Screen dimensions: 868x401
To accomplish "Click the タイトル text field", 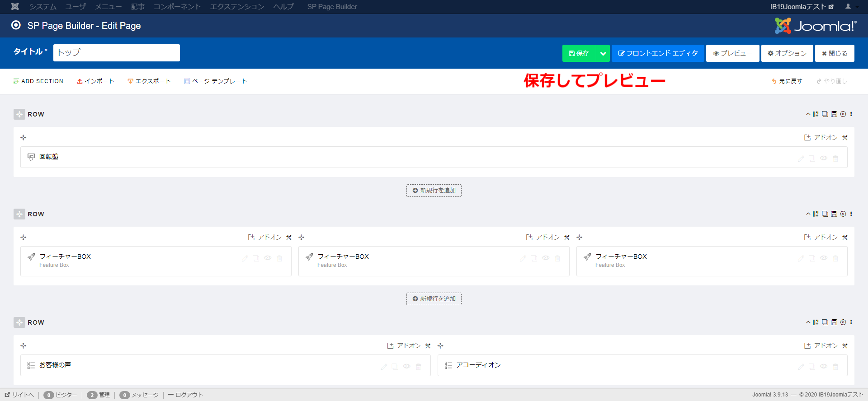I will (117, 53).
